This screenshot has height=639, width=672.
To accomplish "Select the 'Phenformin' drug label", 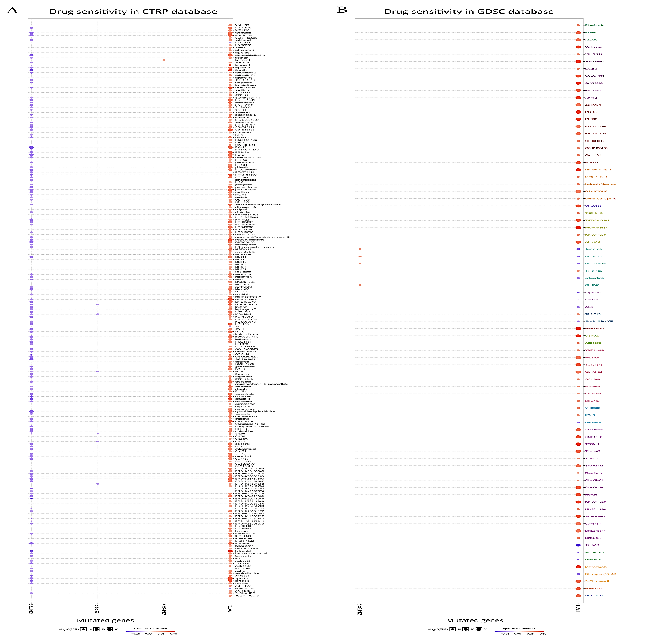I will (x=594, y=25).
